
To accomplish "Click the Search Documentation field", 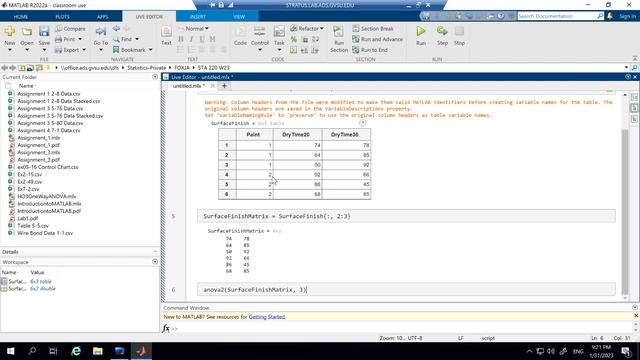I will pos(557,16).
